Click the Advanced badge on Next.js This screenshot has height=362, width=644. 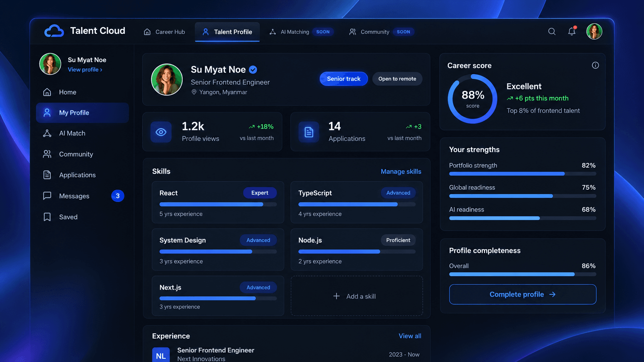[x=258, y=287]
